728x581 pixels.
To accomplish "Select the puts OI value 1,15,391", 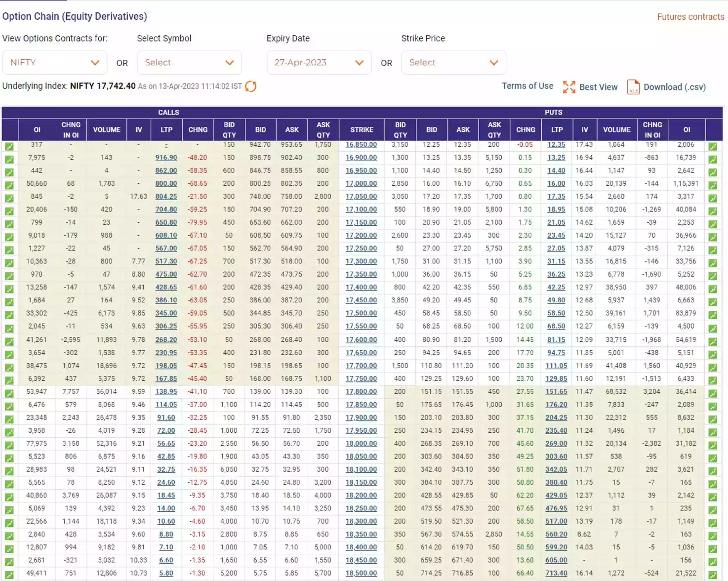I will [x=686, y=183].
